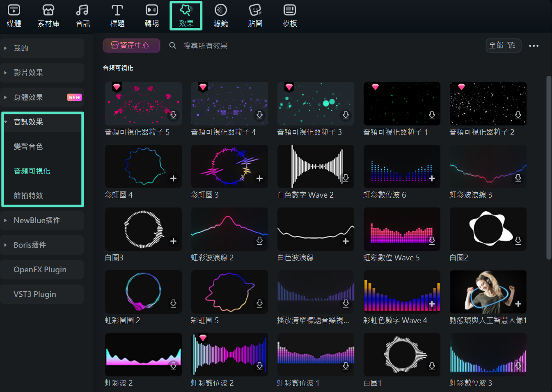Open the 全部 filter dropdown
Image resolution: width=552 pixels, height=392 pixels.
pyautogui.click(x=504, y=46)
